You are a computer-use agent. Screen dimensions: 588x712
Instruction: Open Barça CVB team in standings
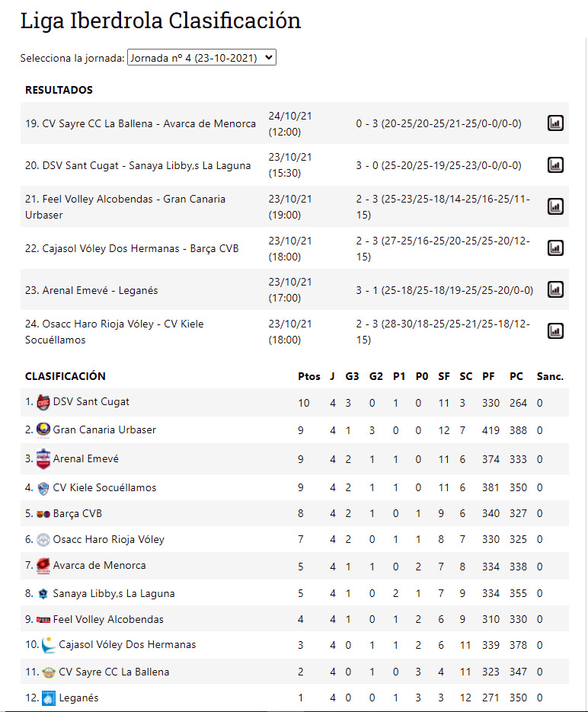(79, 514)
